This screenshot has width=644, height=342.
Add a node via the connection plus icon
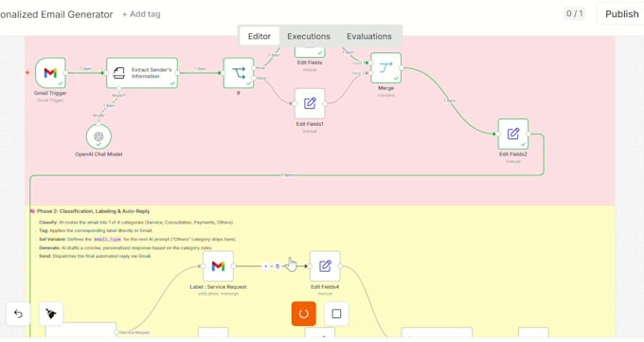pos(266,266)
